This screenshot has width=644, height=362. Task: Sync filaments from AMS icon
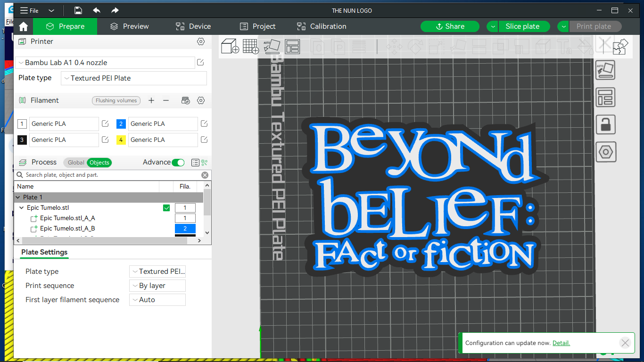(x=186, y=100)
